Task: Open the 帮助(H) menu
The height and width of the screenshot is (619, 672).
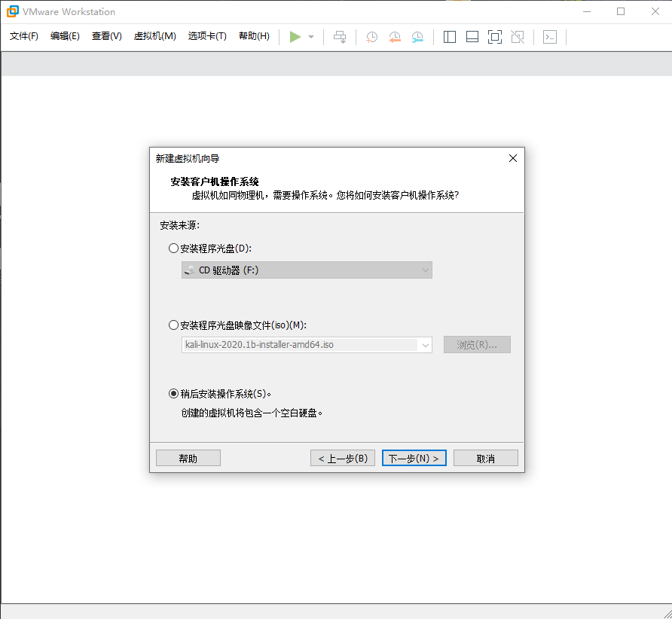Action: click(254, 36)
